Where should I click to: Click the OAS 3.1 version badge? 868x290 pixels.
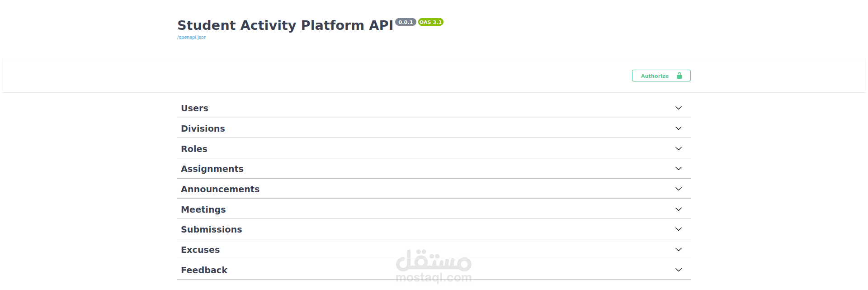pos(430,22)
